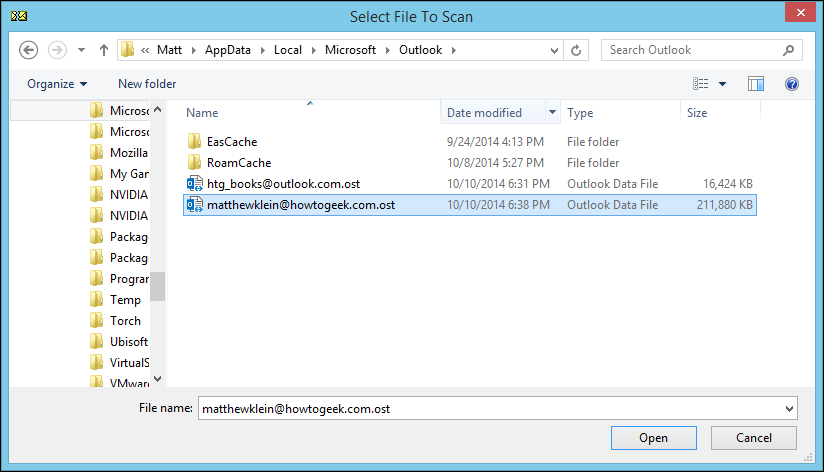
Task: Change your view icon
Action: click(701, 84)
